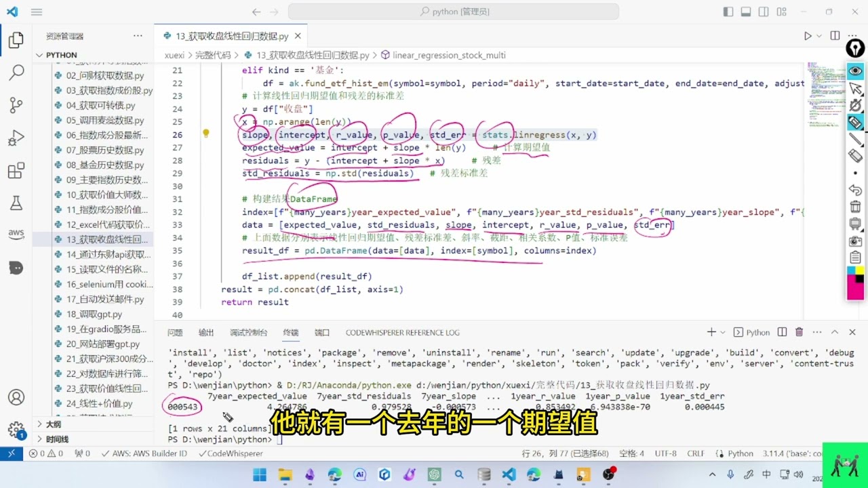Screen dimensions: 868x488
Task: Open the new terminal launch profile dropdown
Action: pos(723,332)
